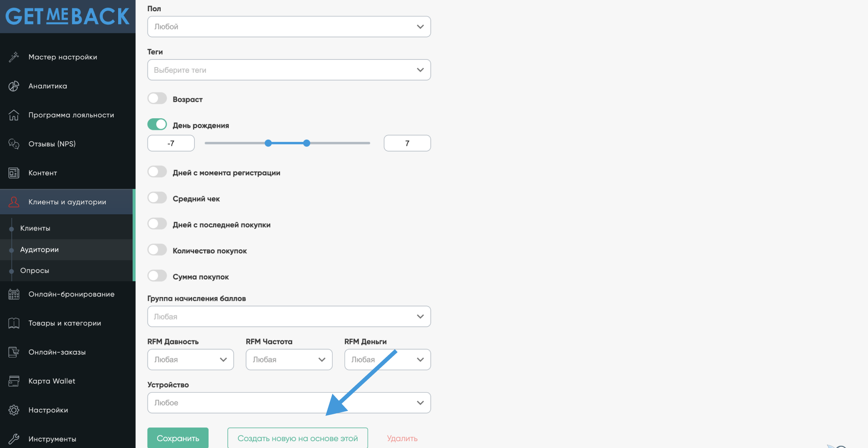
Task: Open the RFM Частота dropdown
Action: click(289, 360)
